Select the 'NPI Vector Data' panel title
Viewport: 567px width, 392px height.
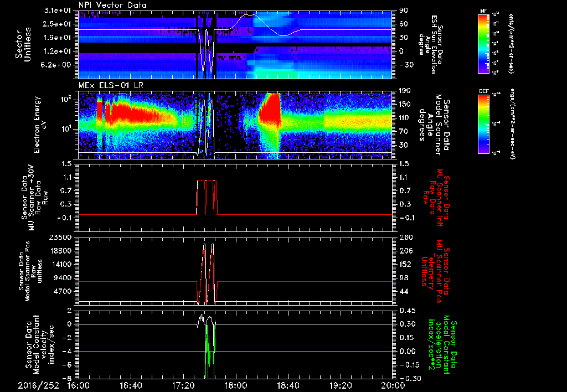click(x=112, y=5)
